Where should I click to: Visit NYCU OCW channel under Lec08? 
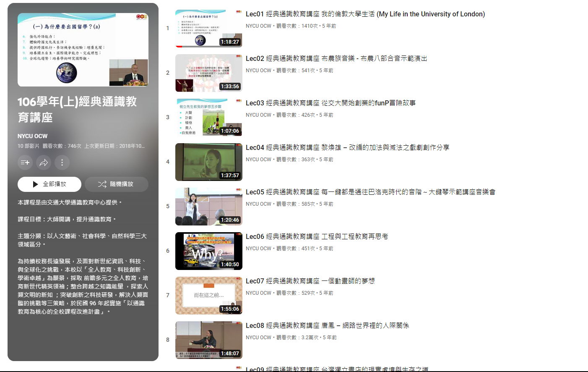pos(258,338)
